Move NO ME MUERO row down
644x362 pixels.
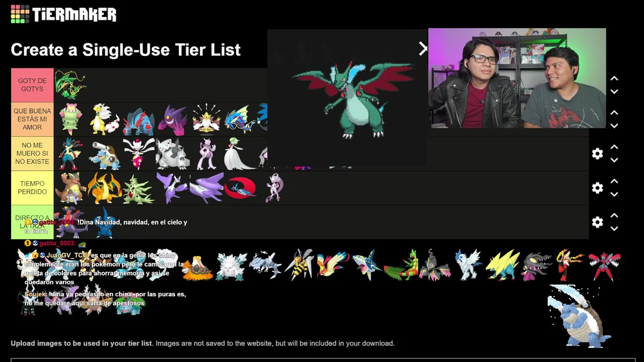(614, 160)
